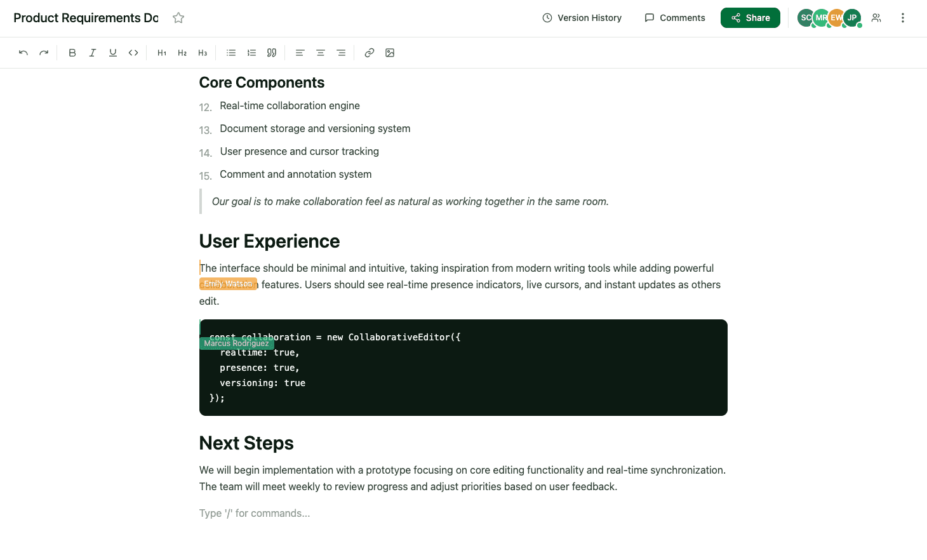Open the add collaborators panel
Image resolution: width=927 pixels, height=560 pixels.
tap(876, 18)
